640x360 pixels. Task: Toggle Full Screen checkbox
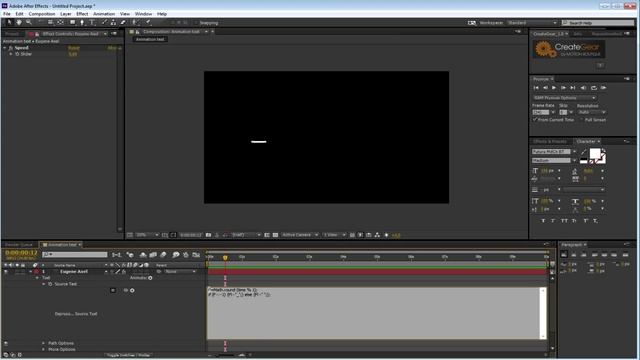pyautogui.click(x=582, y=120)
